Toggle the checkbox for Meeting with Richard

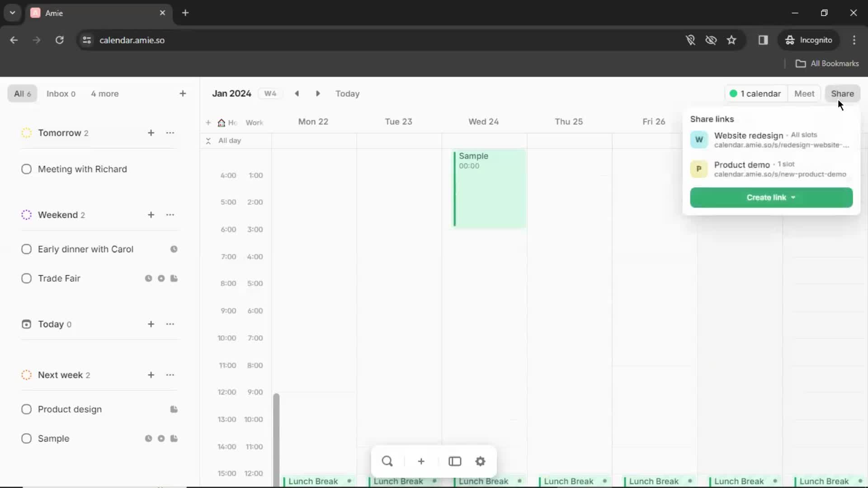26,169
